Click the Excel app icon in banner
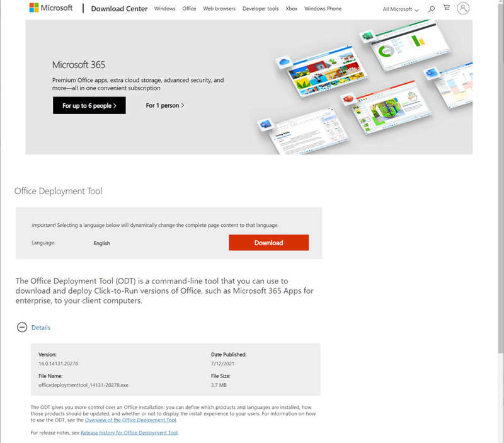504x443 pixels. pos(367,36)
